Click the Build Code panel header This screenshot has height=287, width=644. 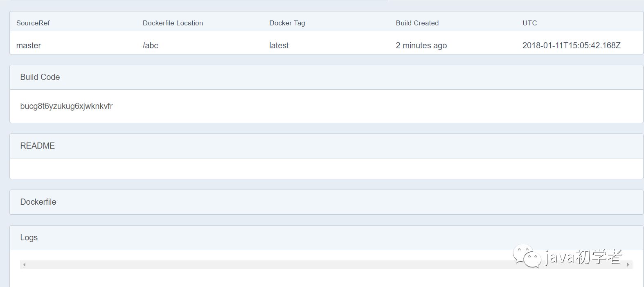[326, 77]
